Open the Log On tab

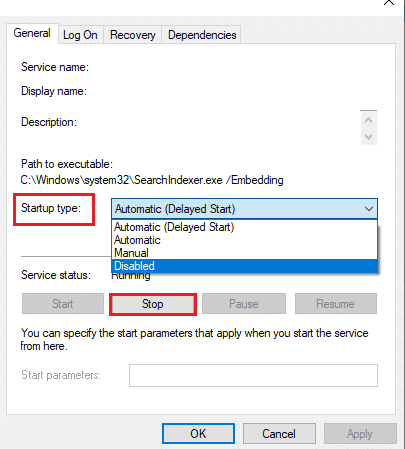click(x=80, y=35)
